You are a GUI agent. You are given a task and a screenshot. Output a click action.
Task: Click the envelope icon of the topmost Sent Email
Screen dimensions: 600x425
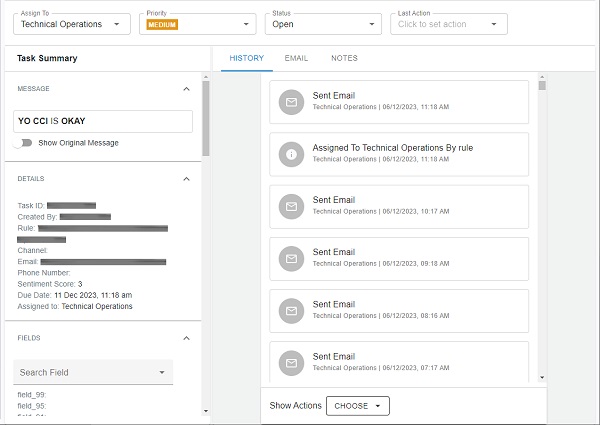pos(292,102)
